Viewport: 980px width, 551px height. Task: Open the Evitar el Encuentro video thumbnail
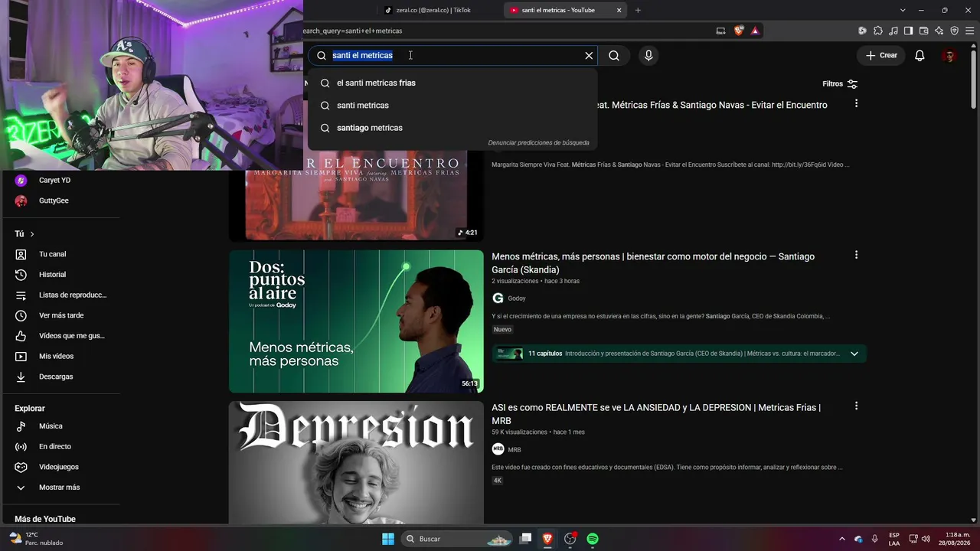click(x=356, y=195)
